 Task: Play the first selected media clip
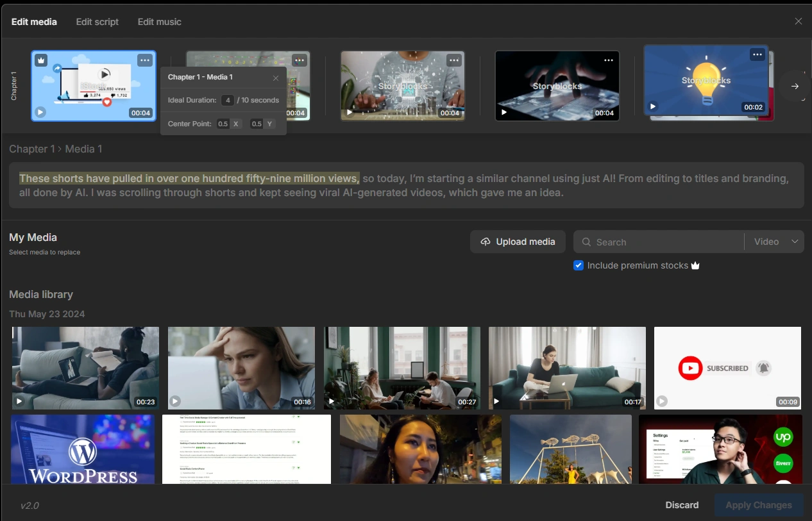click(x=40, y=112)
